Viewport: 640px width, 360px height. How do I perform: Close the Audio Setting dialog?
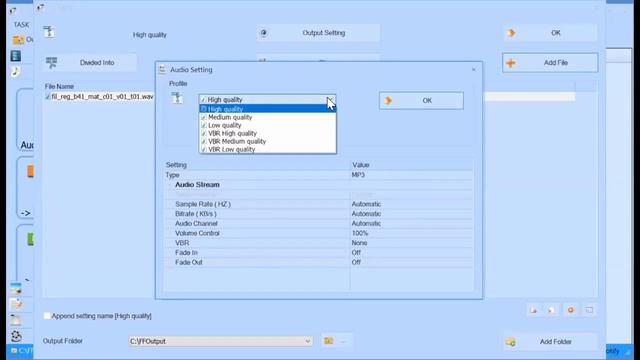(x=473, y=70)
